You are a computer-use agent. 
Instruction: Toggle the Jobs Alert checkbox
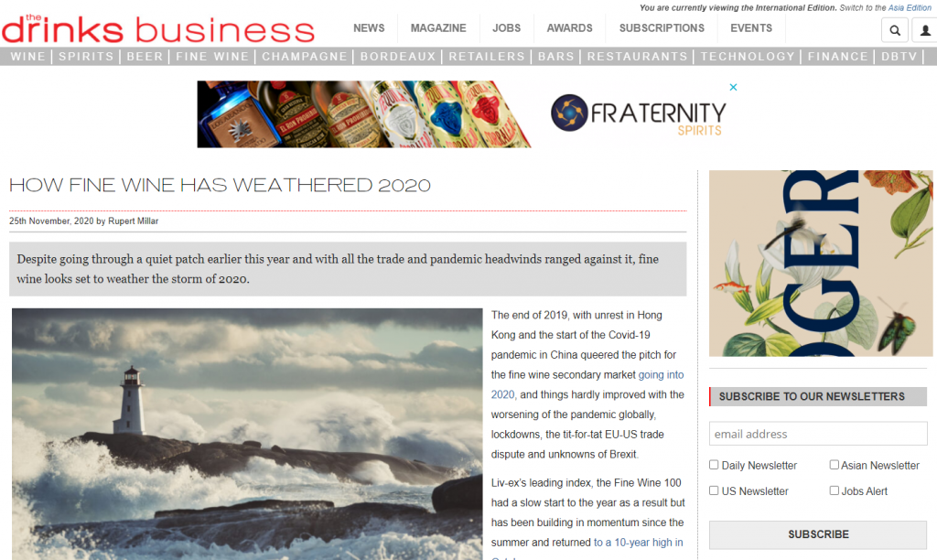click(x=835, y=490)
